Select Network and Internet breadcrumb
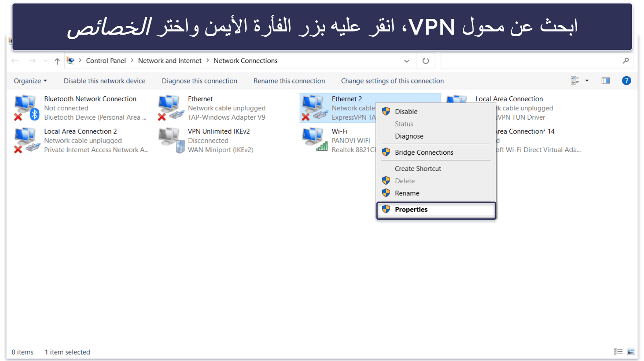 (170, 60)
